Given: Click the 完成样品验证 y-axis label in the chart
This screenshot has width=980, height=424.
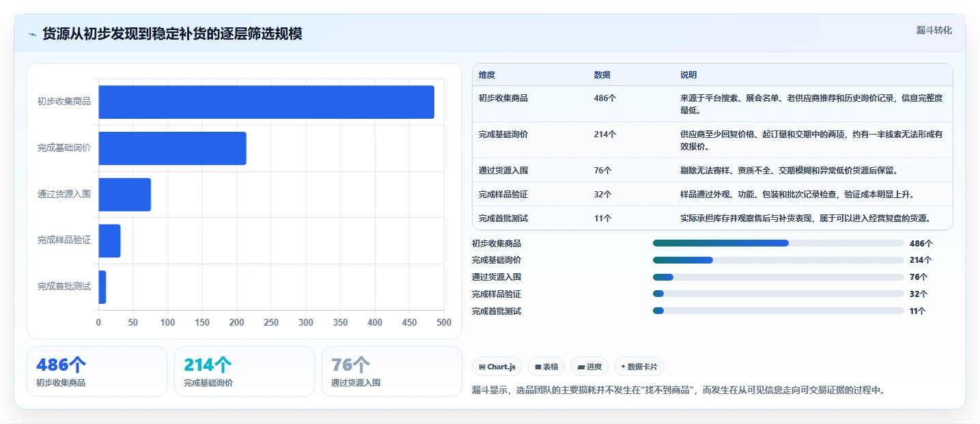Looking at the screenshot, I should click(64, 240).
